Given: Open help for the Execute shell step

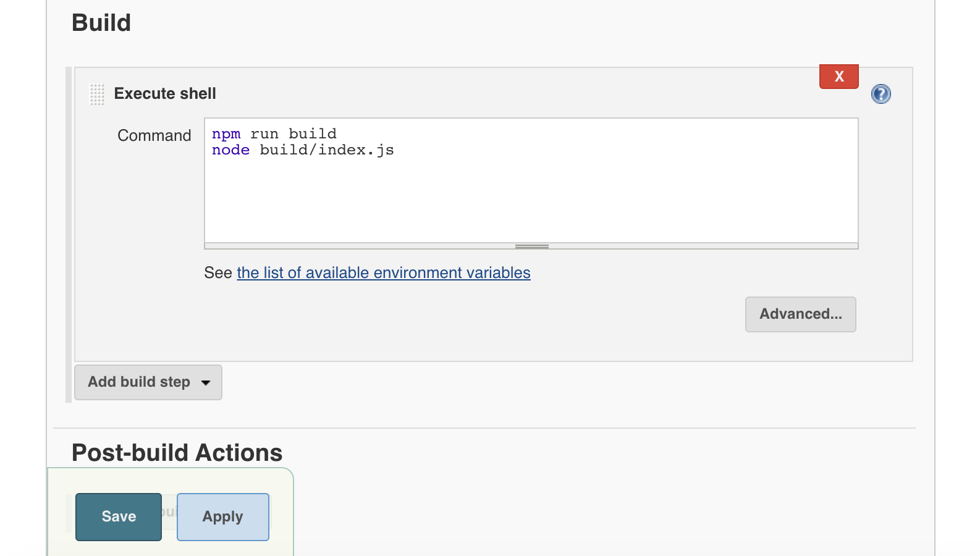Looking at the screenshot, I should tap(881, 94).
